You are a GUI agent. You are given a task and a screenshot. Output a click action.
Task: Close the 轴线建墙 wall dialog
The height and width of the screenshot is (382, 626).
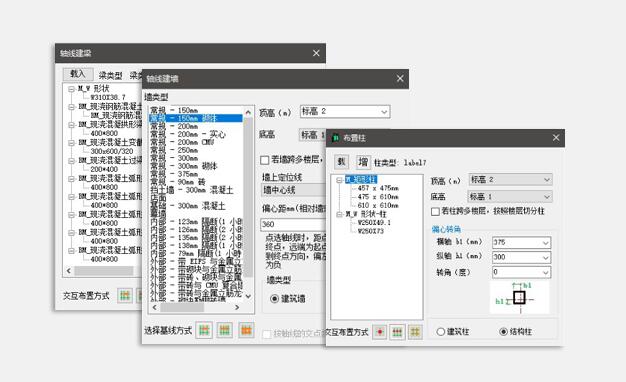(x=400, y=79)
